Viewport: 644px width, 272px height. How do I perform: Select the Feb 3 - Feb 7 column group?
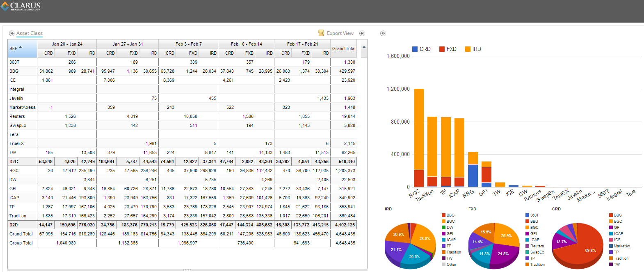tap(188, 44)
